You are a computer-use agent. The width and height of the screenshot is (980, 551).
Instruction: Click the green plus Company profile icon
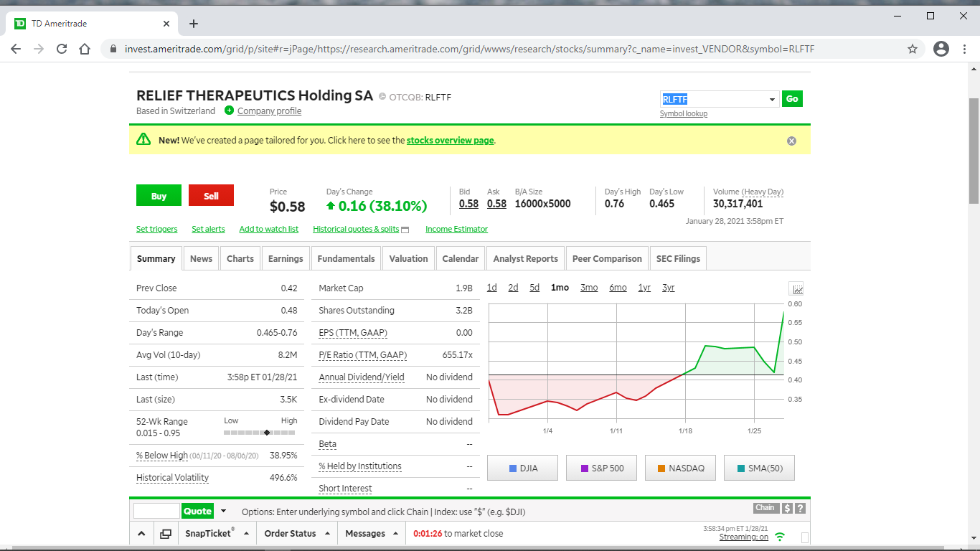click(x=229, y=110)
